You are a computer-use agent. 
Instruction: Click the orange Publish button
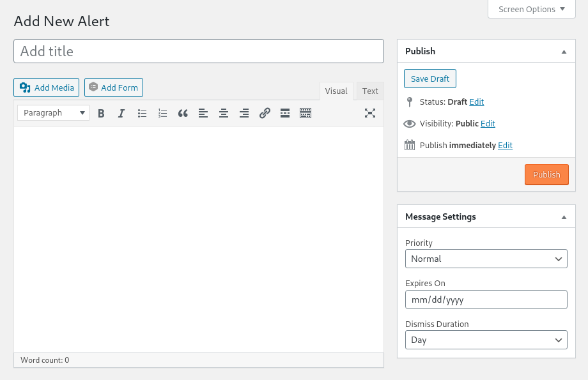pyautogui.click(x=546, y=174)
